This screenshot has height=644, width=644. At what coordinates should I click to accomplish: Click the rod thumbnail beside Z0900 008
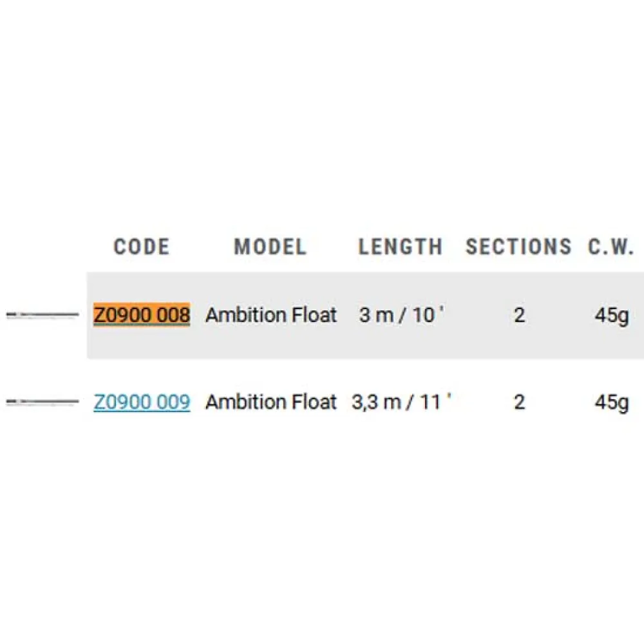tap(42, 315)
